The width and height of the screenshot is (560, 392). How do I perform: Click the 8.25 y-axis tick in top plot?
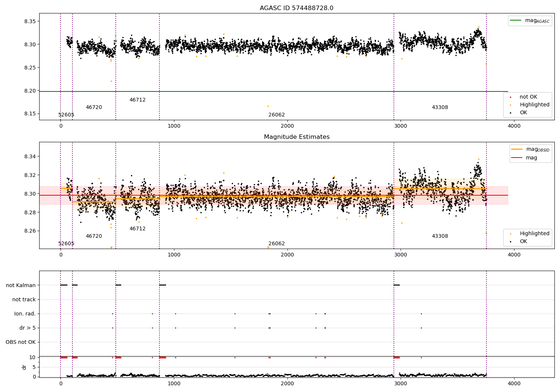30,68
